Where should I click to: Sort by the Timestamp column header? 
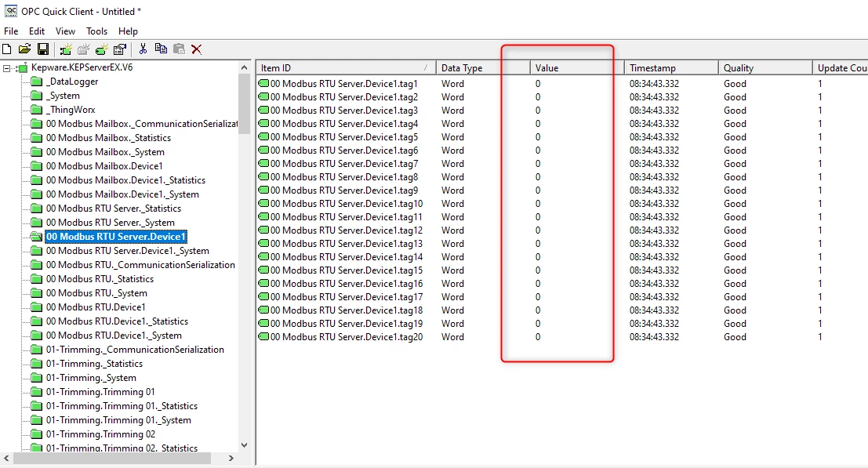[x=671, y=67]
